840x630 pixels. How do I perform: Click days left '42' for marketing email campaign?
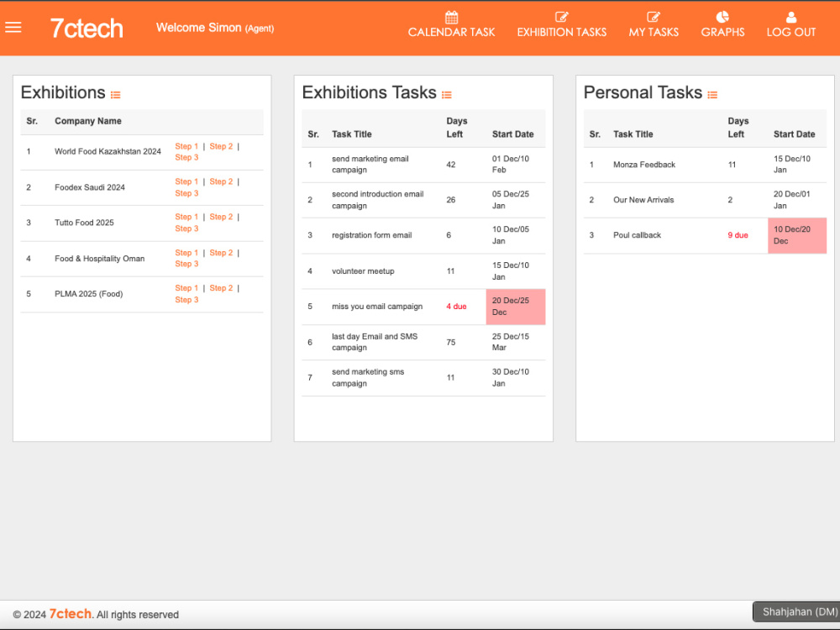(x=451, y=165)
